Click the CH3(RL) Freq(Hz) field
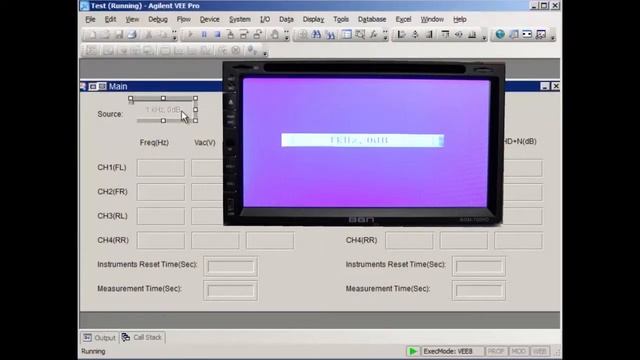 tap(161, 216)
